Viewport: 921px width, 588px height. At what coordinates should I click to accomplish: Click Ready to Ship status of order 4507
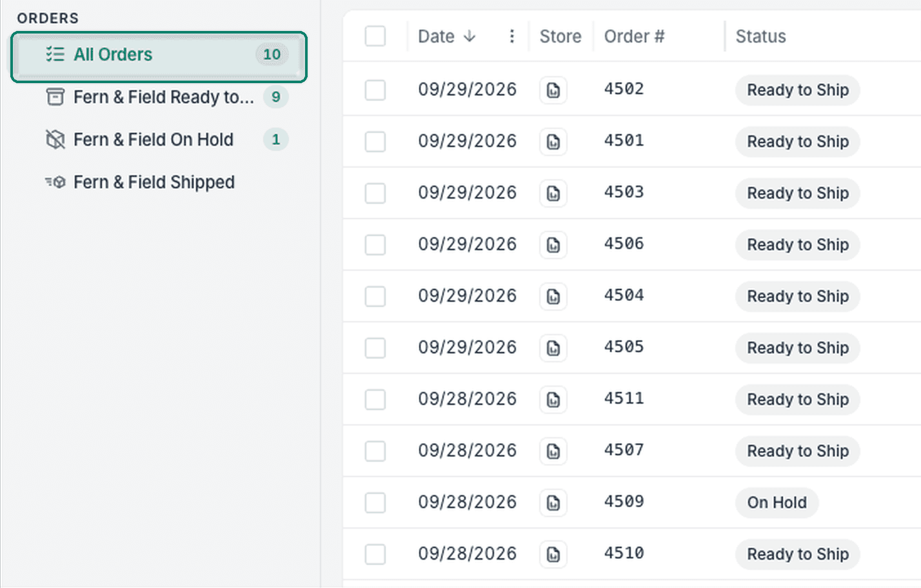[x=798, y=451]
